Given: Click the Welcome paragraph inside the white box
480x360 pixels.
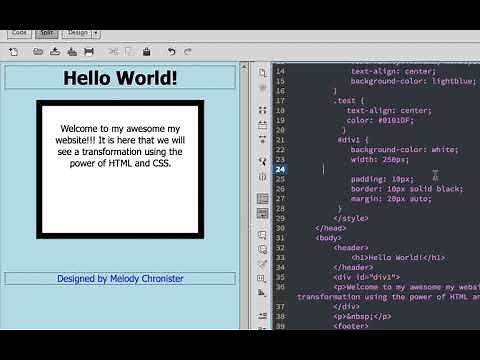Looking at the screenshot, I should click(x=120, y=146).
